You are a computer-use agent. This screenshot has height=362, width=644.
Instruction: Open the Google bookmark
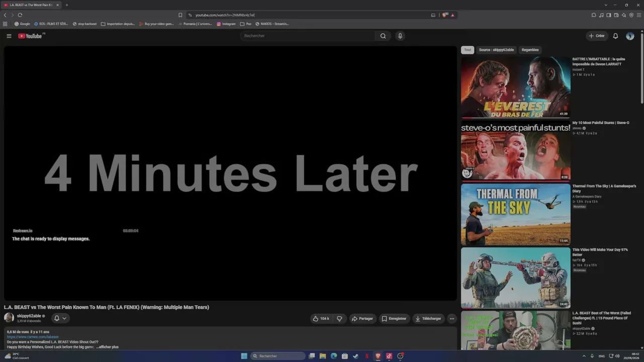22,24
